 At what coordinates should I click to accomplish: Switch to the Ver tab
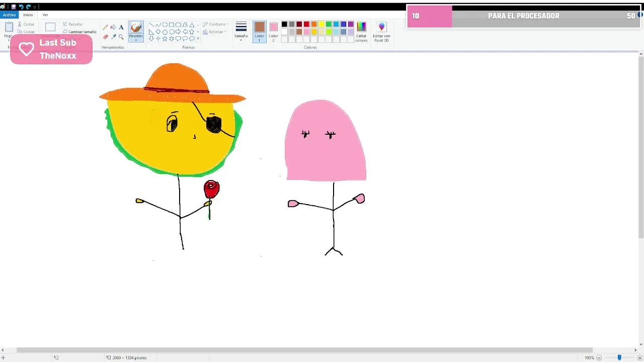pos(45,15)
